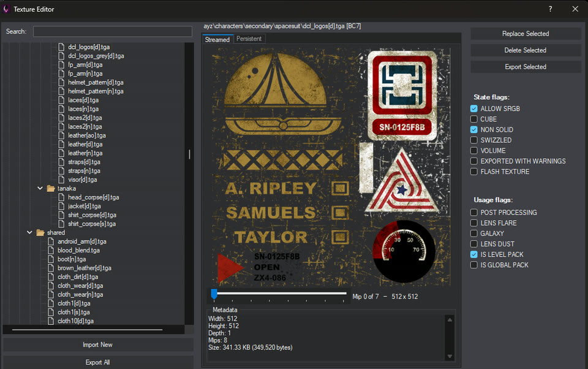
Task: Tick the VOLUME checkbox
Action: coord(474,151)
